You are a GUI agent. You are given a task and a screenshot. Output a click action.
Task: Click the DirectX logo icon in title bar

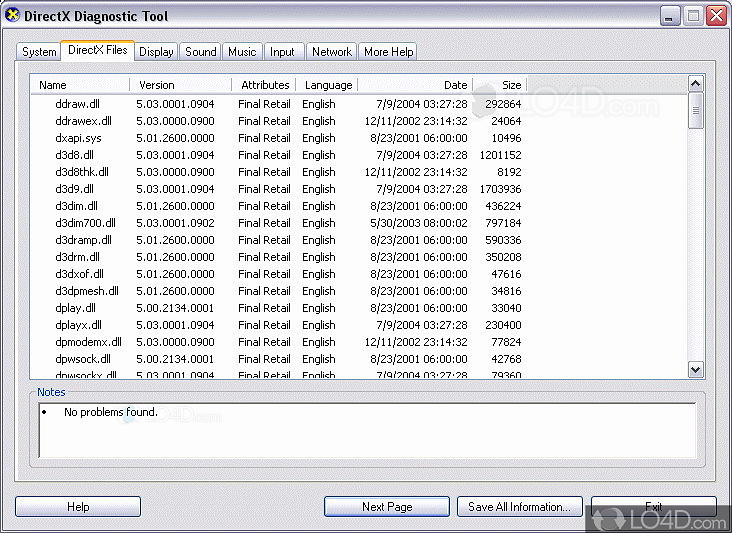13,15
